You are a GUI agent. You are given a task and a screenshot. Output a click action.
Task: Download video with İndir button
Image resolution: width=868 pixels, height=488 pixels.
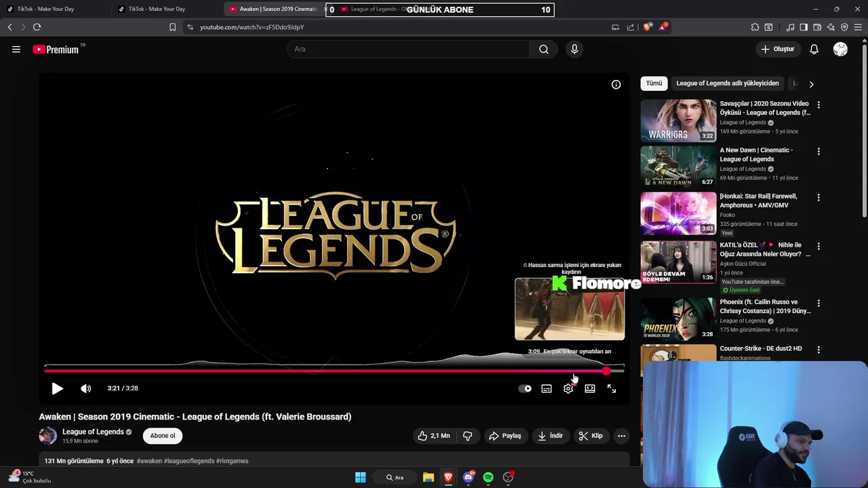551,436
